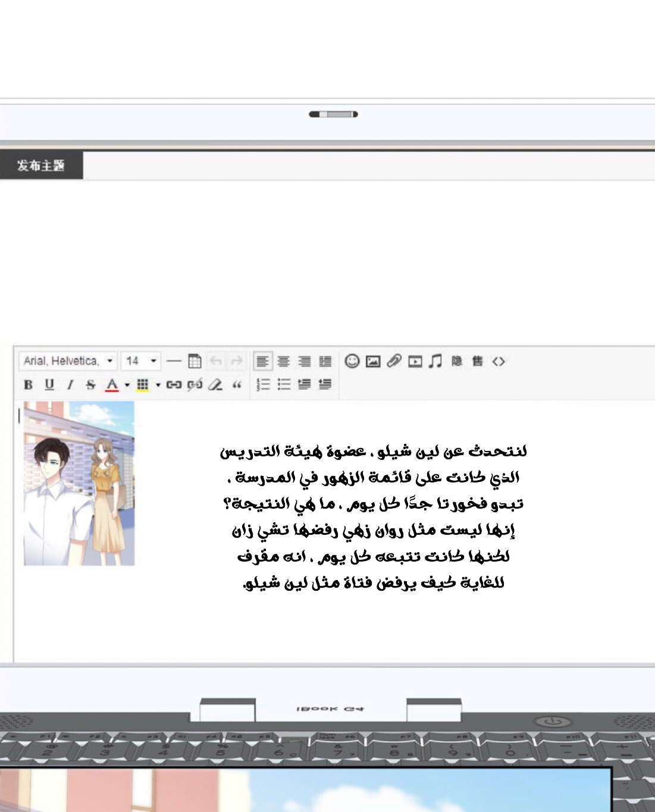Click the 隐 hidden content button
Image resolution: width=655 pixels, height=812 pixels.
457,360
